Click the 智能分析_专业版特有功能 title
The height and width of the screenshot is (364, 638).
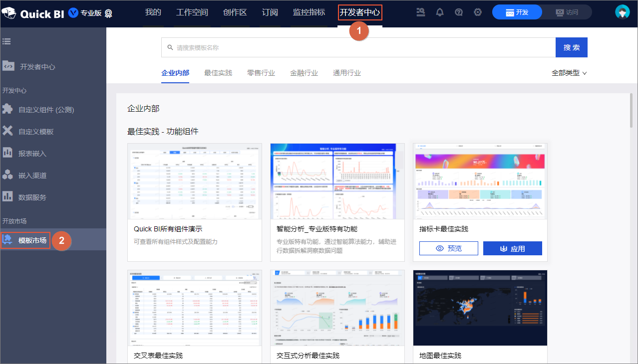(317, 229)
